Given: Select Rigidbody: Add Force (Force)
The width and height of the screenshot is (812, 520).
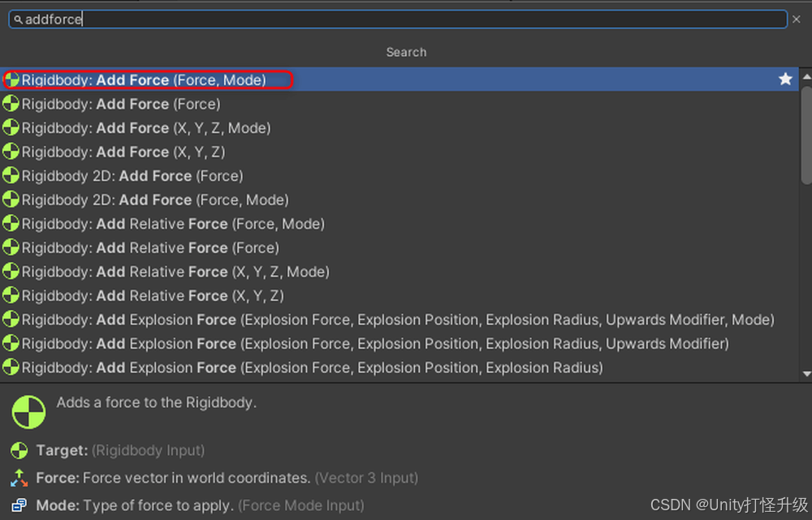Looking at the screenshot, I should [x=399, y=104].
